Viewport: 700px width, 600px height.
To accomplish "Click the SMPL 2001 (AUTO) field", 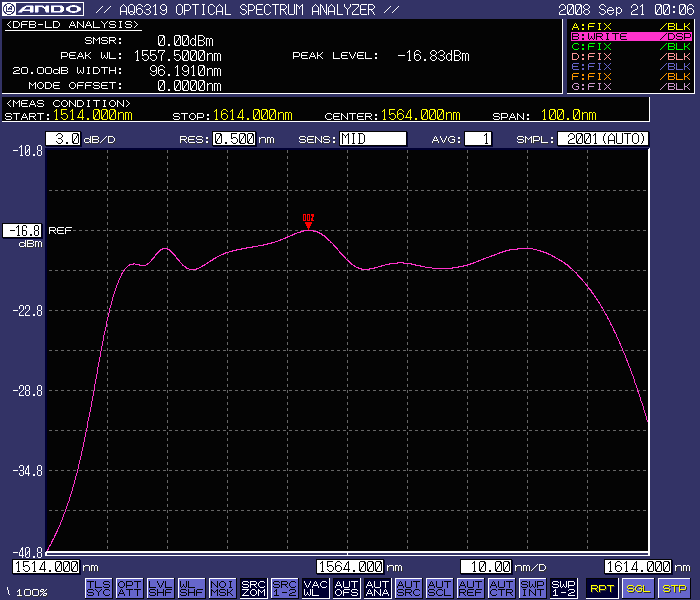I will tap(603, 139).
